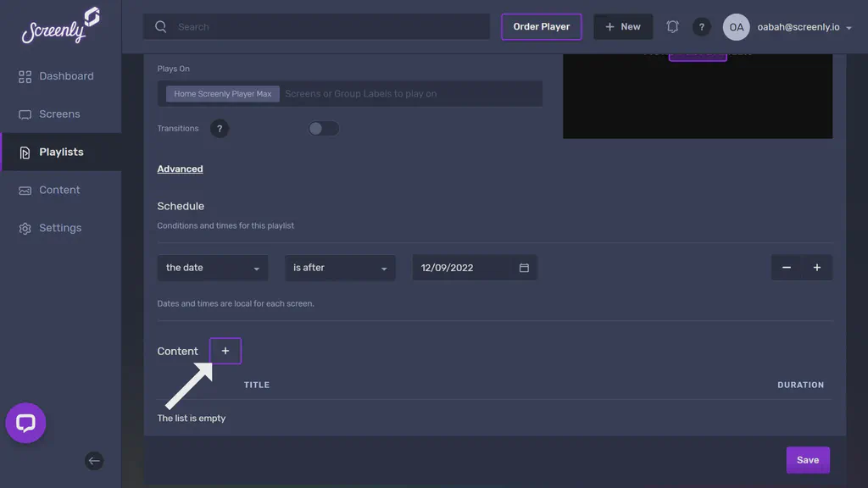
Task: Click the Transitions help question mark
Action: click(x=220, y=128)
